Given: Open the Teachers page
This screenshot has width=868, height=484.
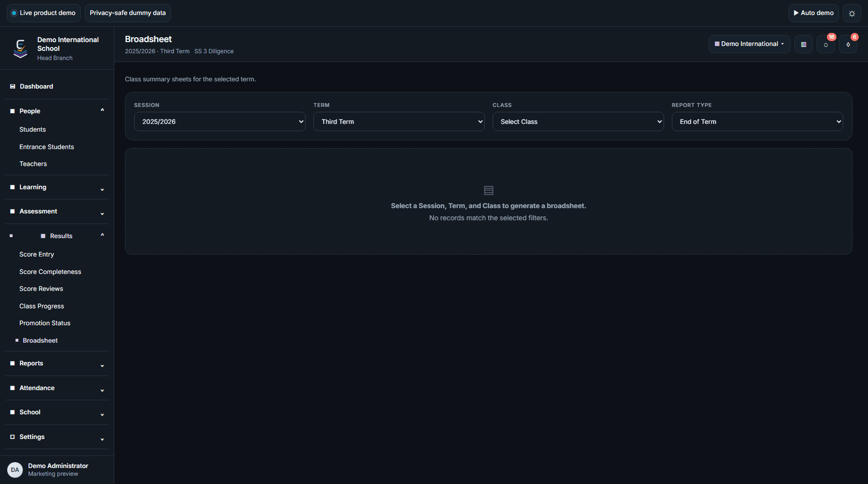Looking at the screenshot, I should (x=33, y=164).
